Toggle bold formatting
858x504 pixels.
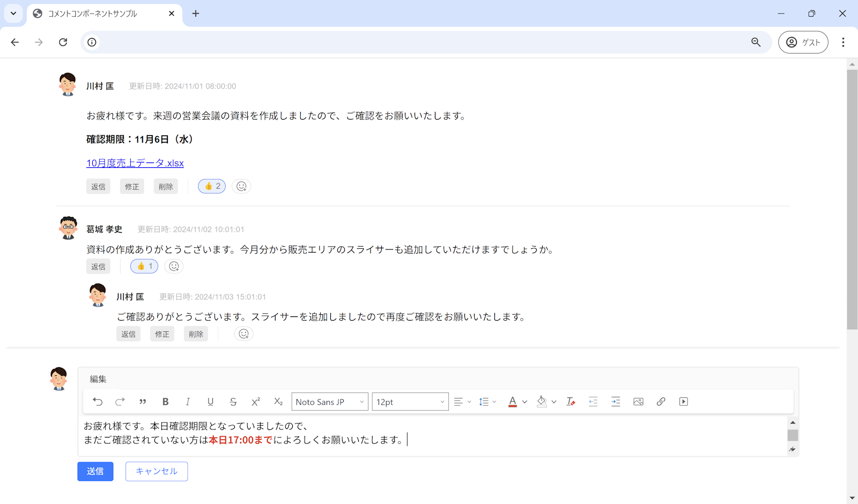[165, 401]
